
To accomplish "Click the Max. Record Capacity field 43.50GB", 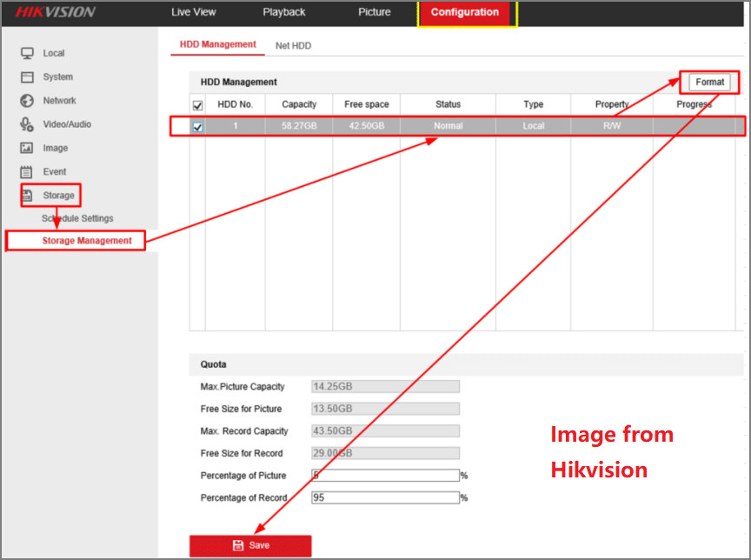I will [385, 430].
